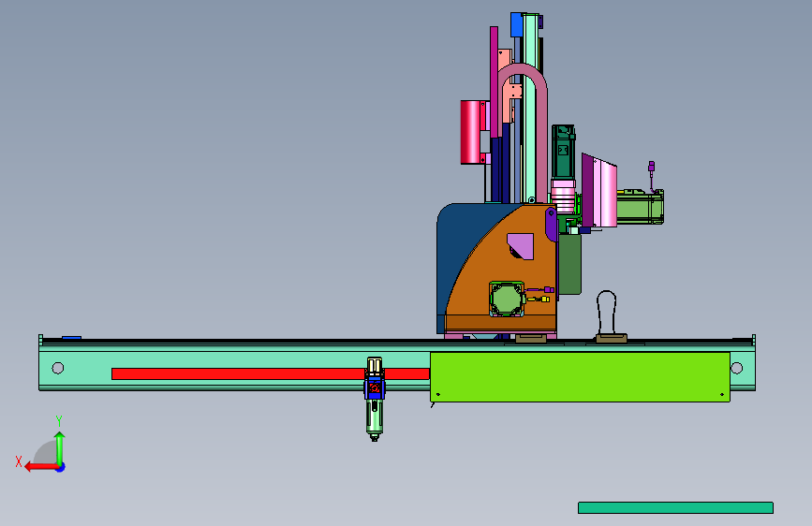Screen dimensions: 812x526
Task: Click the red X axis arrow
Action: click(42, 467)
